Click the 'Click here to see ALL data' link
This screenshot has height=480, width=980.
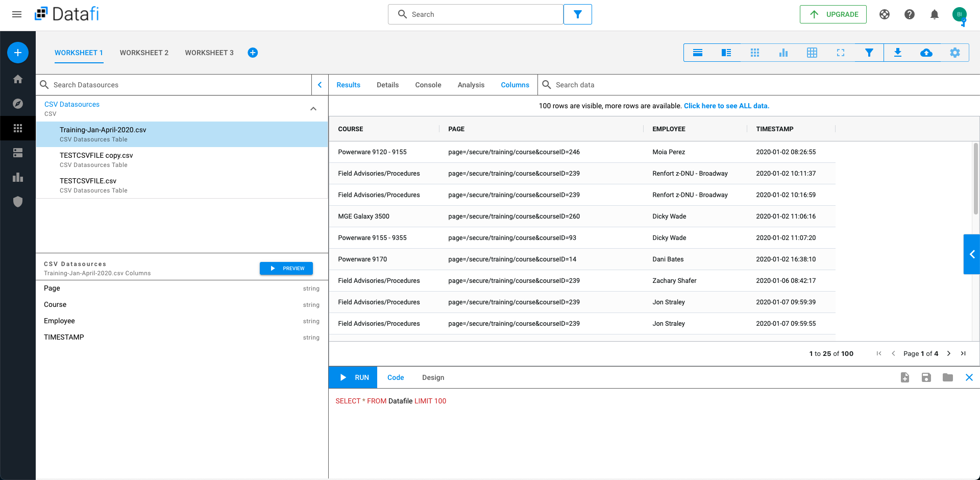coord(726,106)
